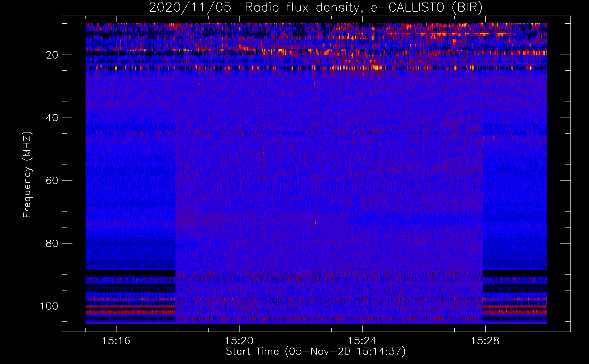Click the 'Frequency (MHZ)' axis label

click(x=27, y=174)
